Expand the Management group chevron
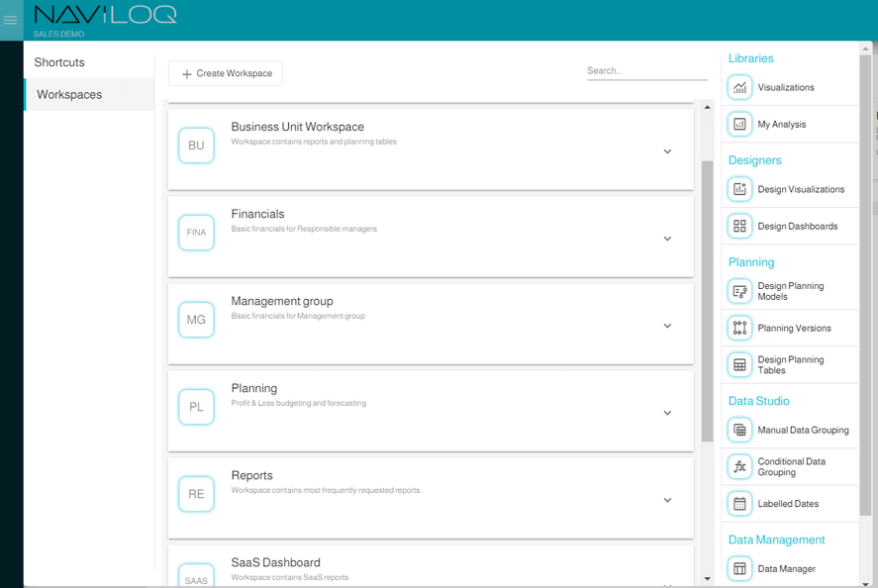The height and width of the screenshot is (588, 878). pyautogui.click(x=667, y=326)
